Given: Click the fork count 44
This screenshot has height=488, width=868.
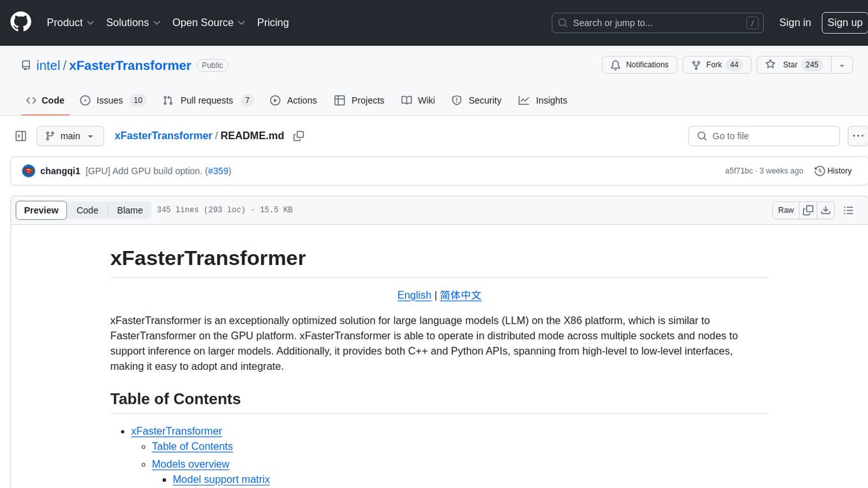Looking at the screenshot, I should (x=734, y=65).
